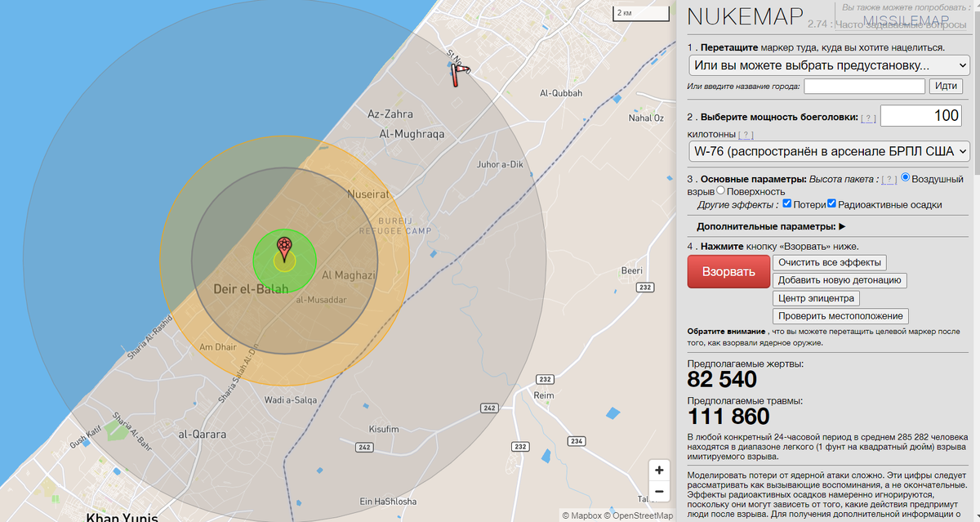Screen dimensions: 980x522
Task: Click the warhead yield field showing 100
Action: click(x=923, y=116)
